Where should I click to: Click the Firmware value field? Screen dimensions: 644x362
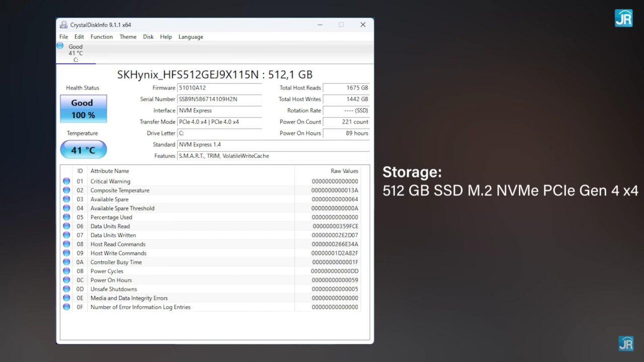219,88
